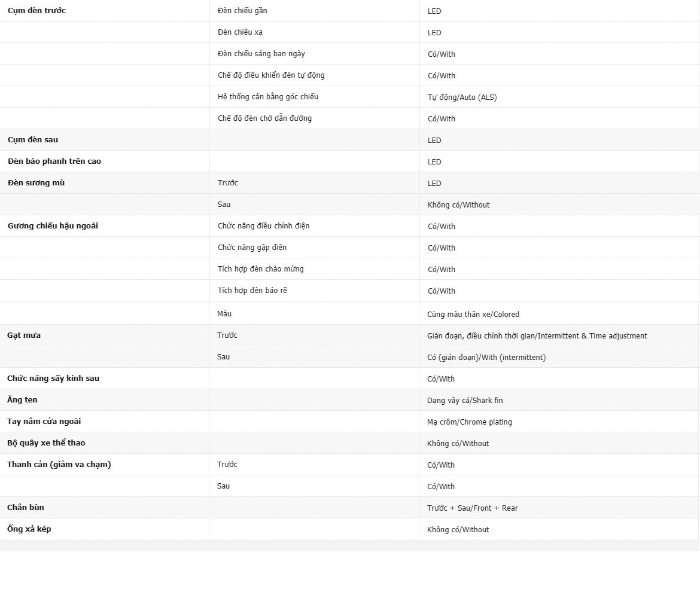Click 'Ống xả kép' row heading
Screen dimensions: 700x598
click(x=29, y=529)
